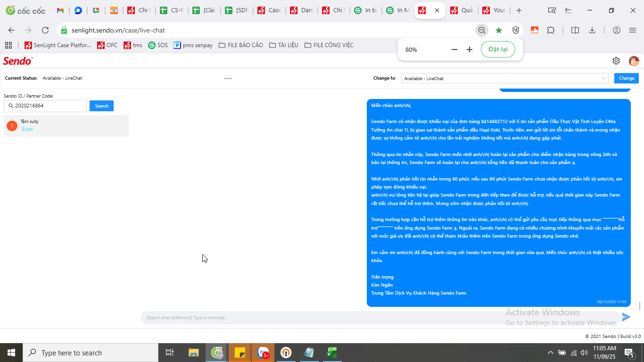
Task: Close the active live-chat tab
Action: tap(437, 10)
